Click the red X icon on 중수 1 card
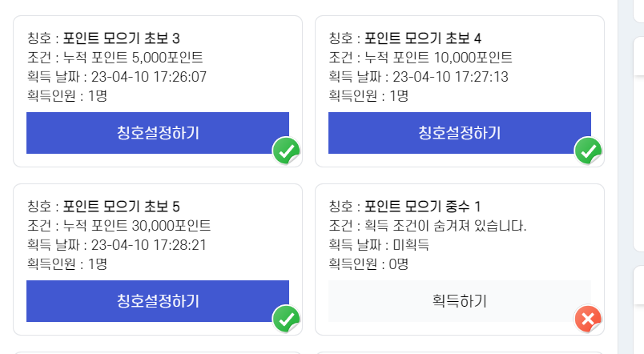The image size is (644, 354). [x=588, y=319]
